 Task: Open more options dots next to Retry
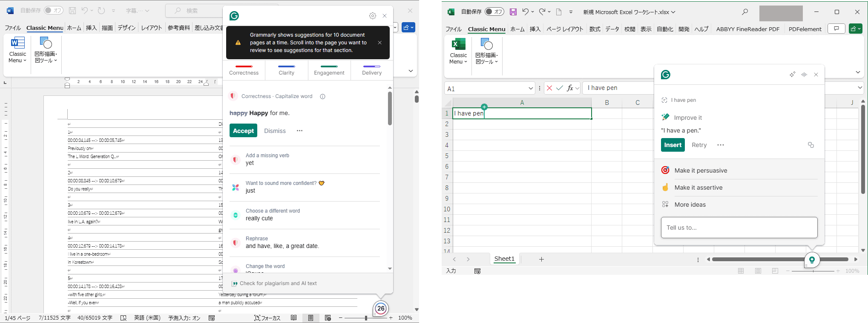721,145
